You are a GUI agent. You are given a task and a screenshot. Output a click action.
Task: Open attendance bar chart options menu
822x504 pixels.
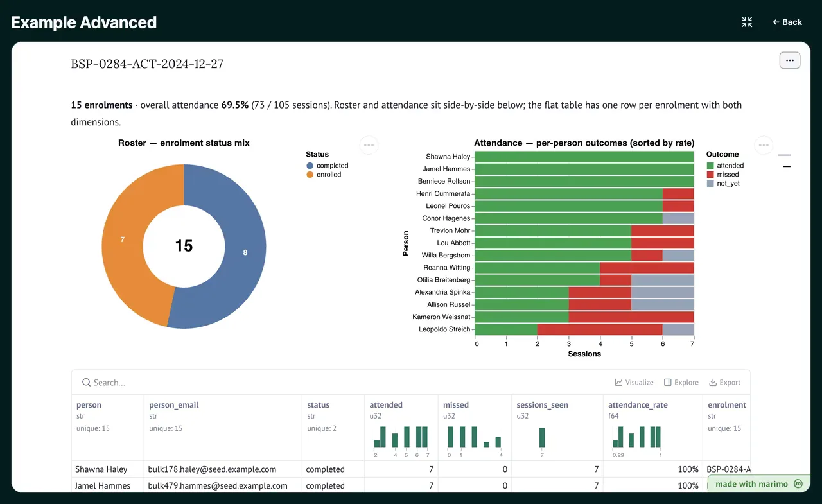pos(764,145)
